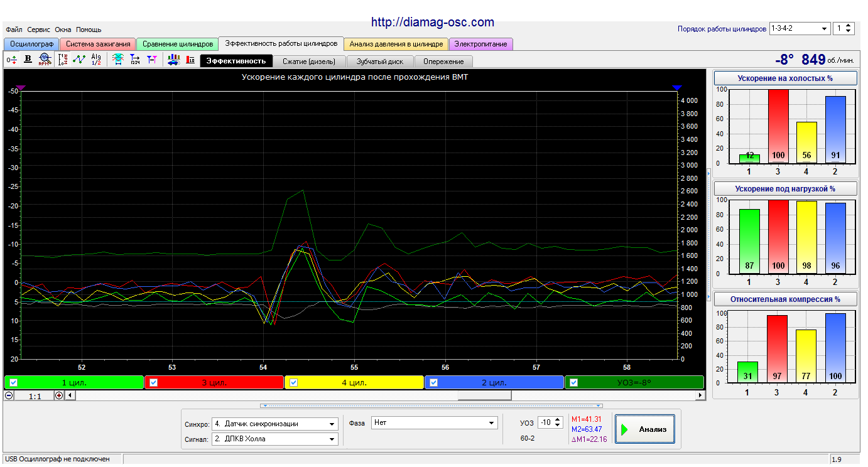Screen dimensions: 868x467
Task: Click the RPM vertical scale toolbar icon
Action: [x=63, y=60]
